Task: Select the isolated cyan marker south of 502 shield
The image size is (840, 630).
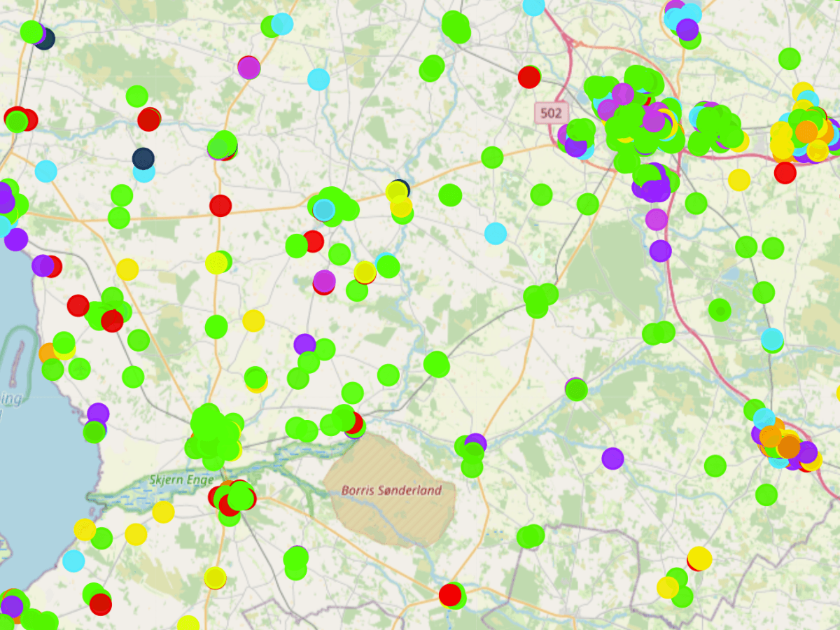Action: click(x=496, y=233)
